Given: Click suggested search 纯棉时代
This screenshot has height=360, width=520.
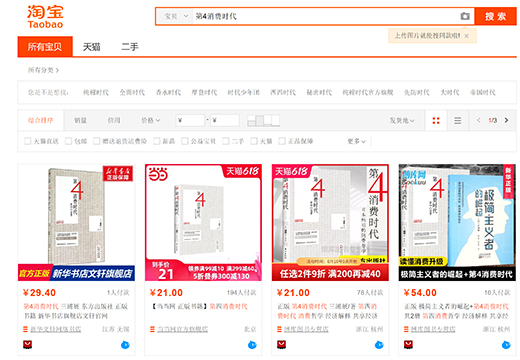Looking at the screenshot, I should coord(96,92).
